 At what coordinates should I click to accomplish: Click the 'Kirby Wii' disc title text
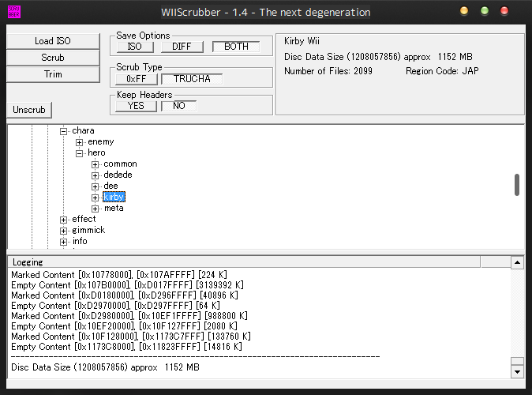point(302,41)
